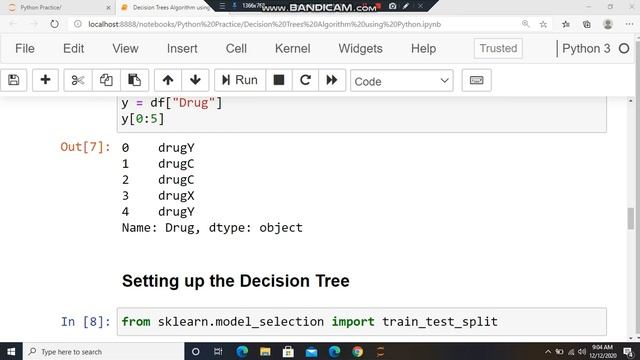Open Google Chrome from taskbar

coord(358,351)
